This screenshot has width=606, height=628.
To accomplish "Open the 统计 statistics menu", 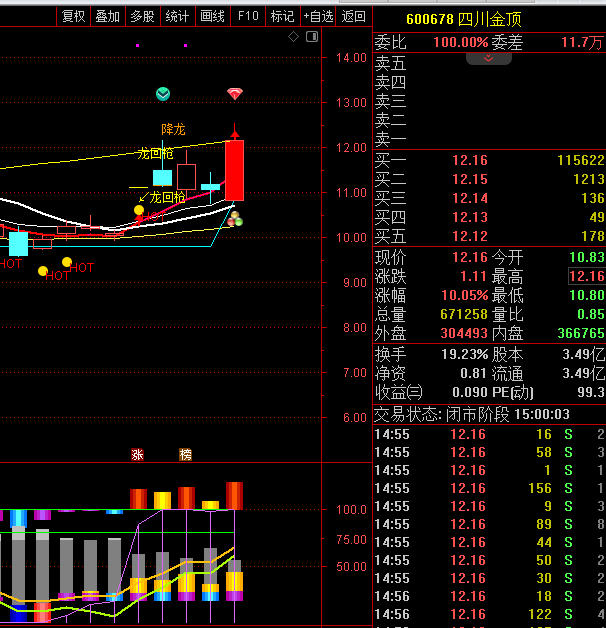I will (x=177, y=16).
